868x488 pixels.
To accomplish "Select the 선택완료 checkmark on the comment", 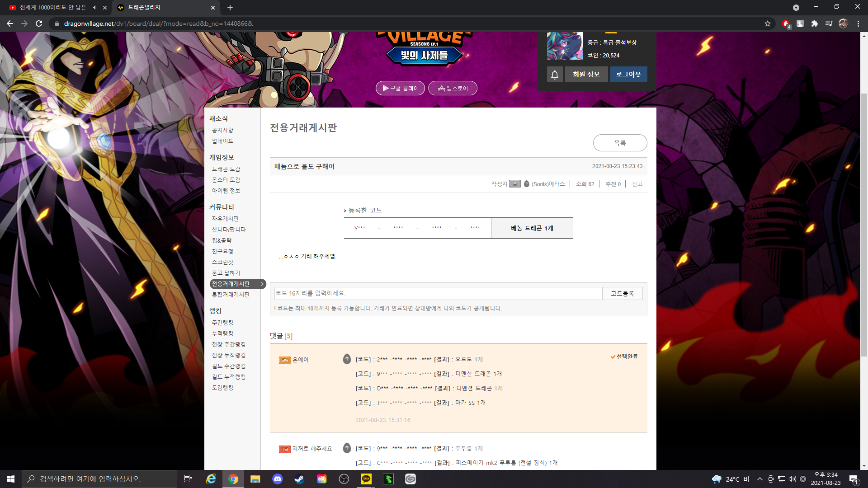I will (624, 357).
